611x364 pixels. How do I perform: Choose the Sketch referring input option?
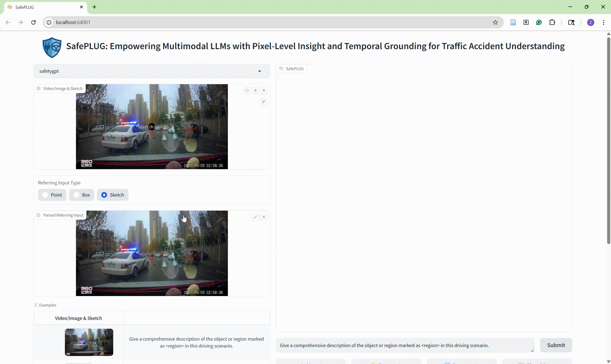(x=113, y=195)
